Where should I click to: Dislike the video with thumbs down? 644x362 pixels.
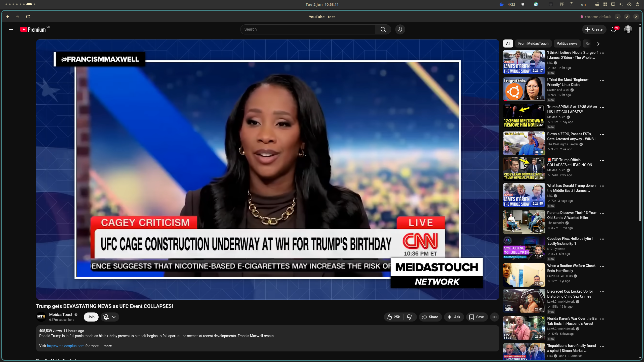(x=410, y=317)
